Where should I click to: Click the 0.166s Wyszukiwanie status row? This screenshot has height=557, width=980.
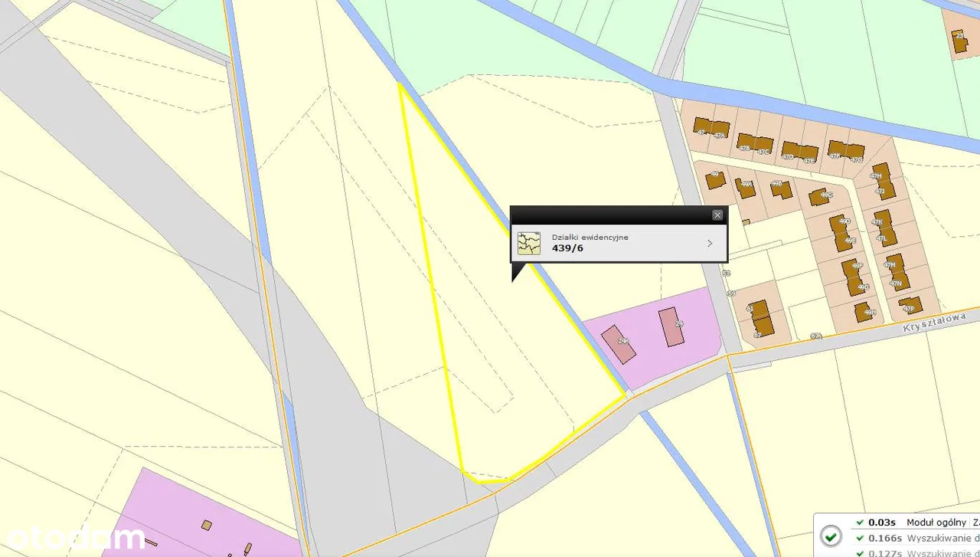coord(919,538)
